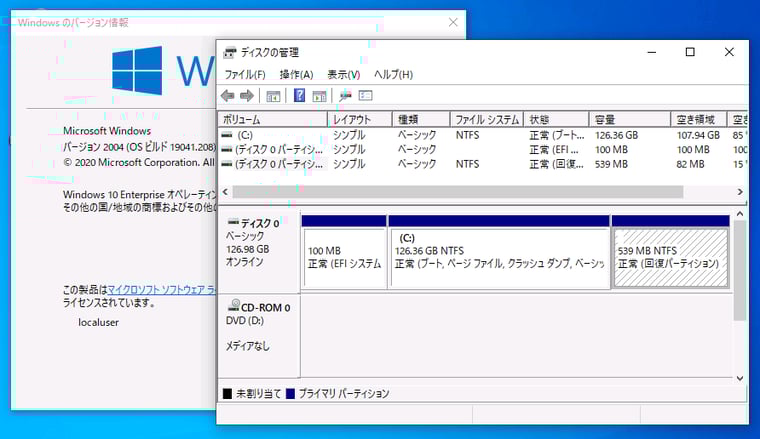Click the localuser text in winver dialog

(x=98, y=322)
